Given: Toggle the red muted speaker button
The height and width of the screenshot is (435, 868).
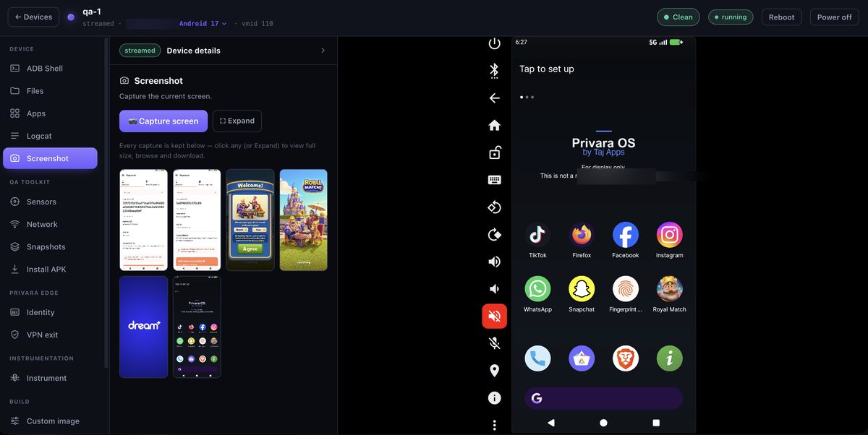Looking at the screenshot, I should coord(495,316).
